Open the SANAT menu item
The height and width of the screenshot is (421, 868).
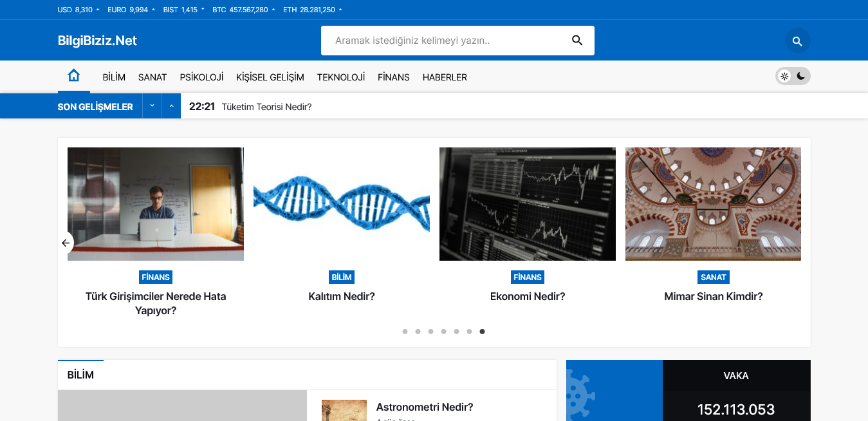pyautogui.click(x=152, y=77)
